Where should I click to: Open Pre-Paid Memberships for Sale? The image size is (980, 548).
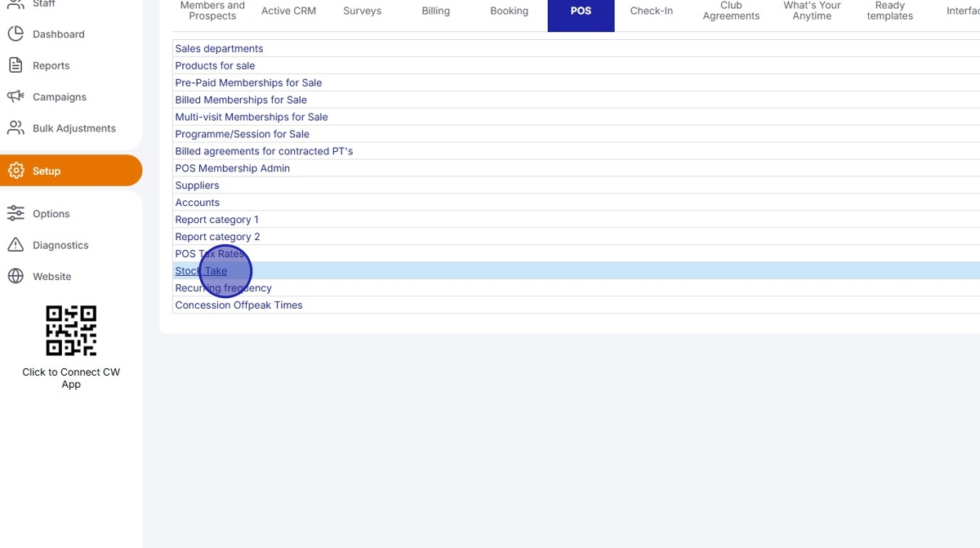(x=248, y=82)
